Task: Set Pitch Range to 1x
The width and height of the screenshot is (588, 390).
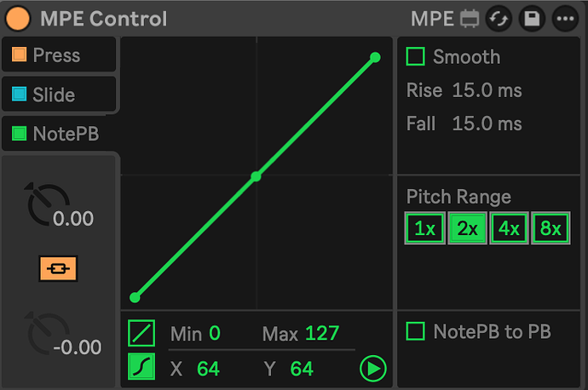Action: tap(425, 228)
